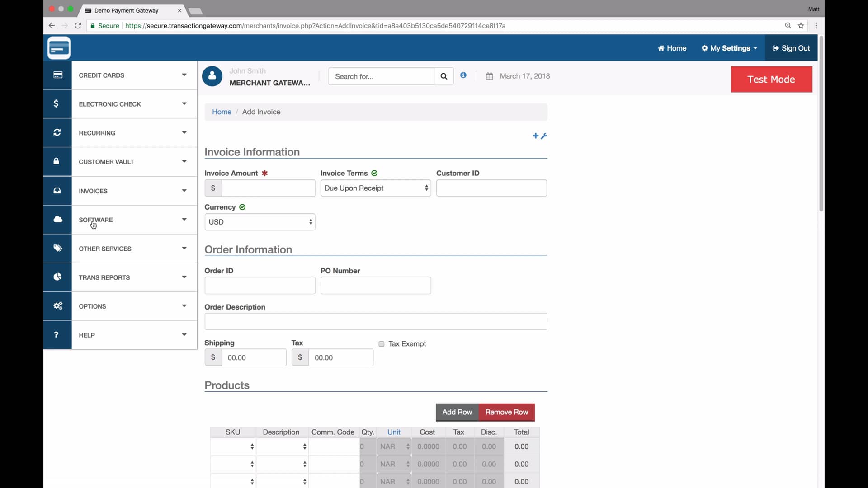Open the My Settings menu
868x488 pixels.
[728, 48]
